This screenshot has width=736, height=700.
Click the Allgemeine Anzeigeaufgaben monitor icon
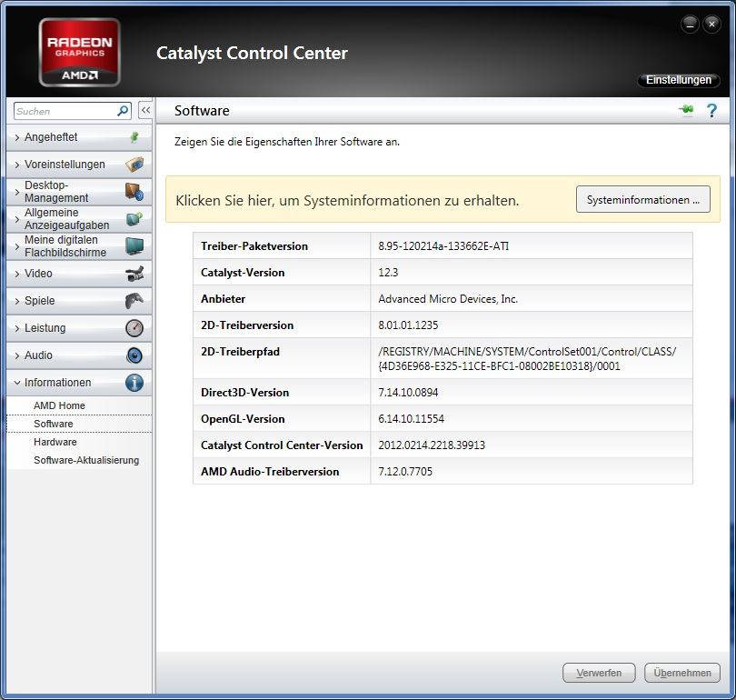click(x=134, y=219)
